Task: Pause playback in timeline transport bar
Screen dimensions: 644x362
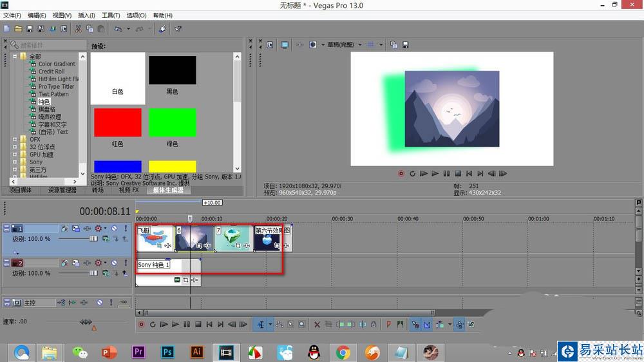Action: click(x=187, y=325)
